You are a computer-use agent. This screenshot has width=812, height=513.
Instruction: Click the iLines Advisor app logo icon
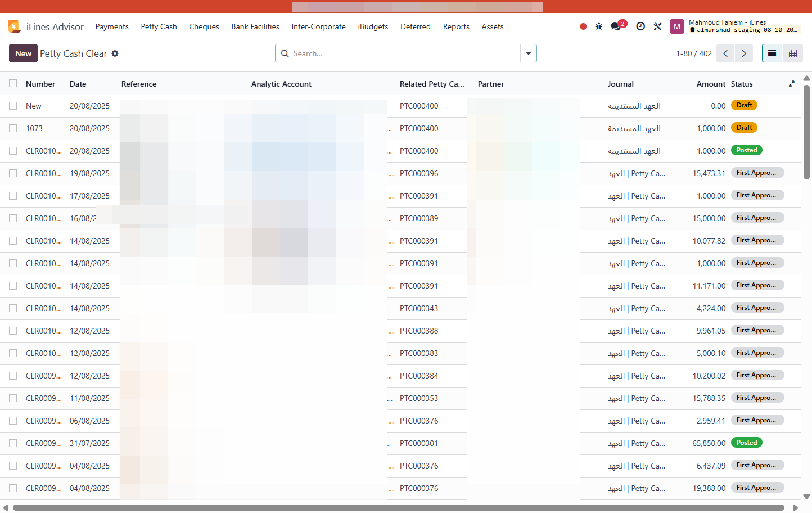[15, 26]
